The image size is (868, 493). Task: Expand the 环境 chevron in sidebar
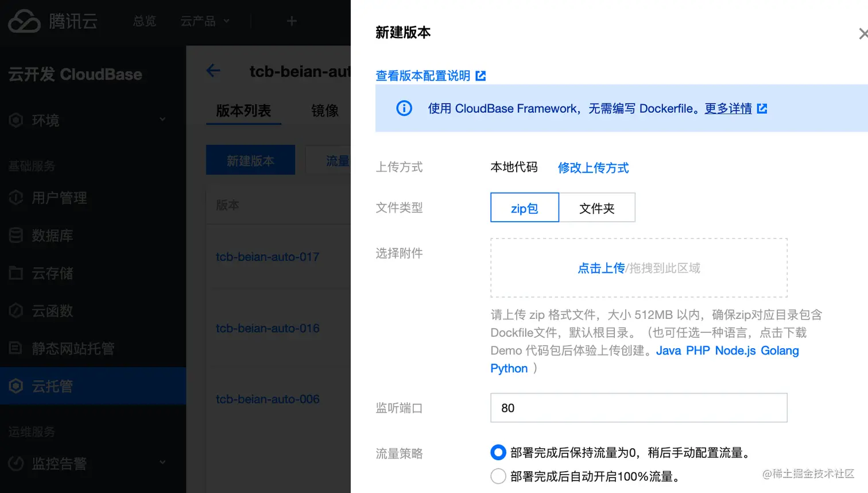coord(162,120)
